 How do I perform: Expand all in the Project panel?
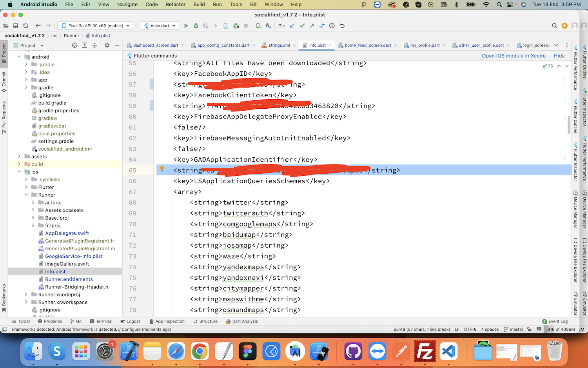[85, 46]
